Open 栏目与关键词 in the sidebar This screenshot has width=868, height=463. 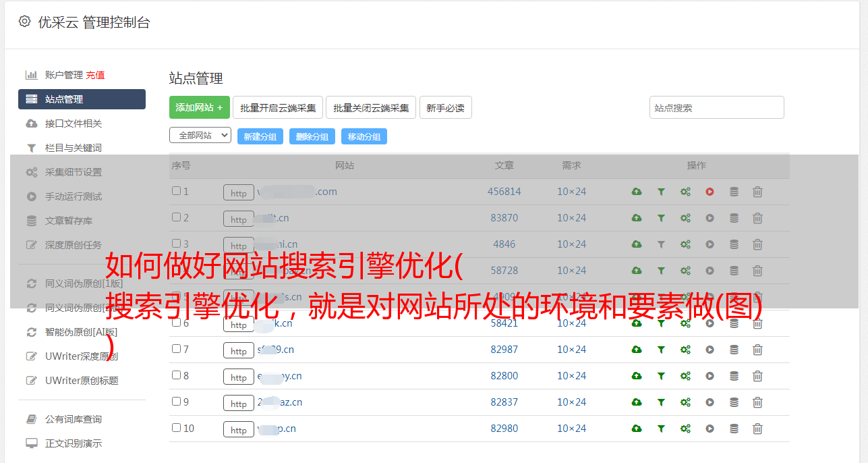click(74, 148)
